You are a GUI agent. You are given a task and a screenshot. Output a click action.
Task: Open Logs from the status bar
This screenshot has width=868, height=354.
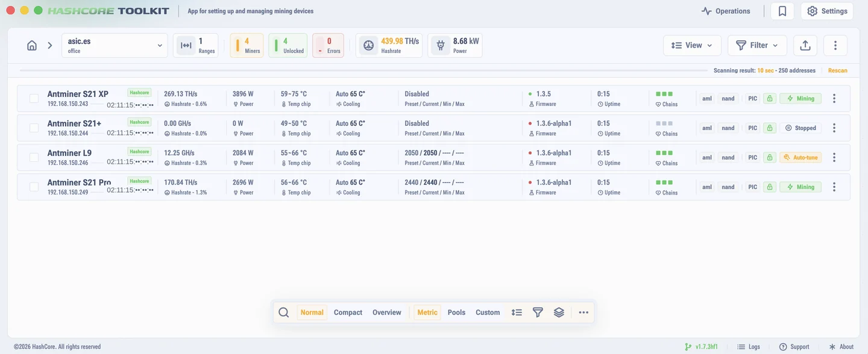(749, 347)
